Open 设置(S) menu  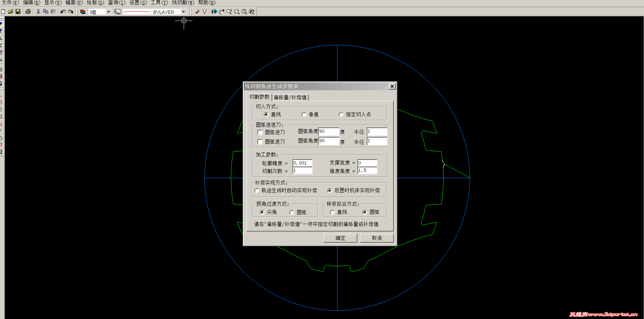[x=138, y=3]
